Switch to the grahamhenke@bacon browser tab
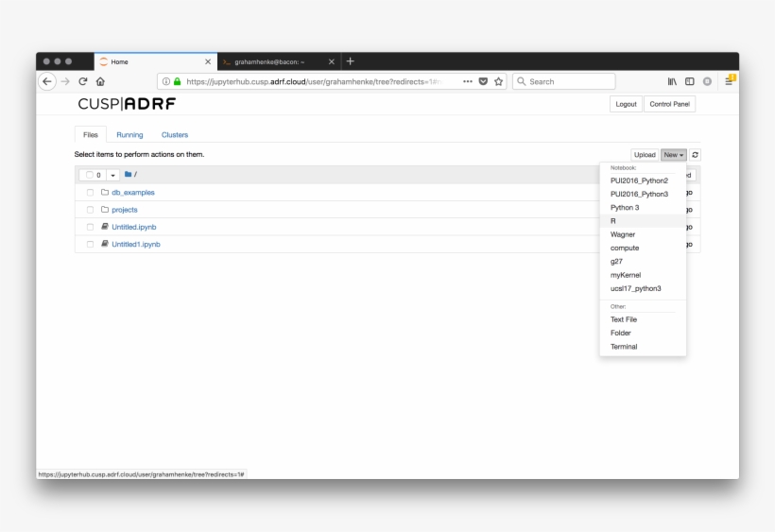 click(279, 61)
